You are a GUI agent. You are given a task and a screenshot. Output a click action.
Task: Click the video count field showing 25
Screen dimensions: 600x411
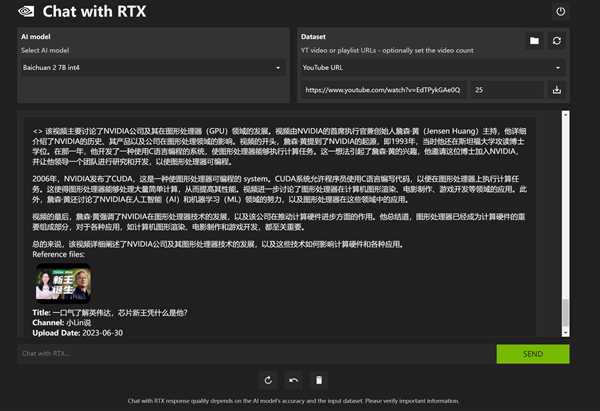507,90
